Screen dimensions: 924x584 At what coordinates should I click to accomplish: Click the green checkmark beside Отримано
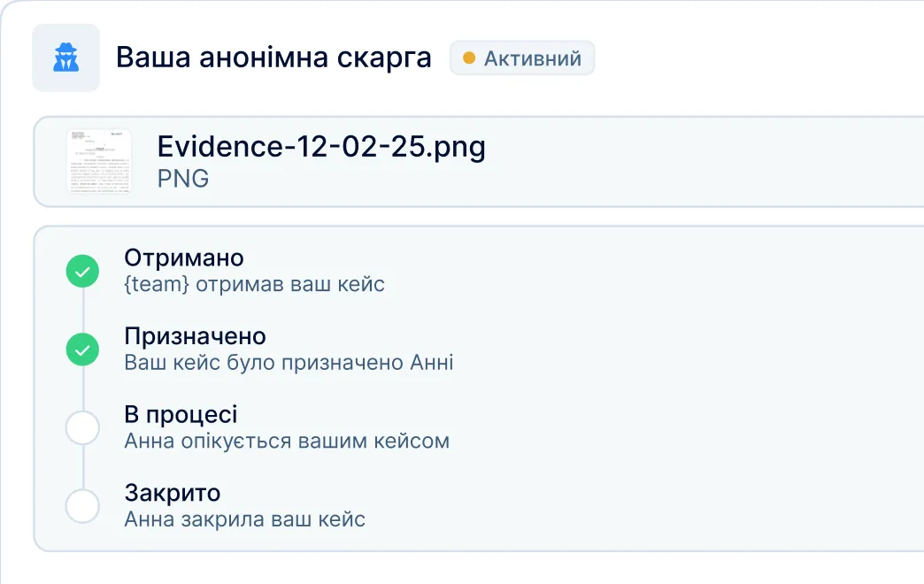coord(82,273)
